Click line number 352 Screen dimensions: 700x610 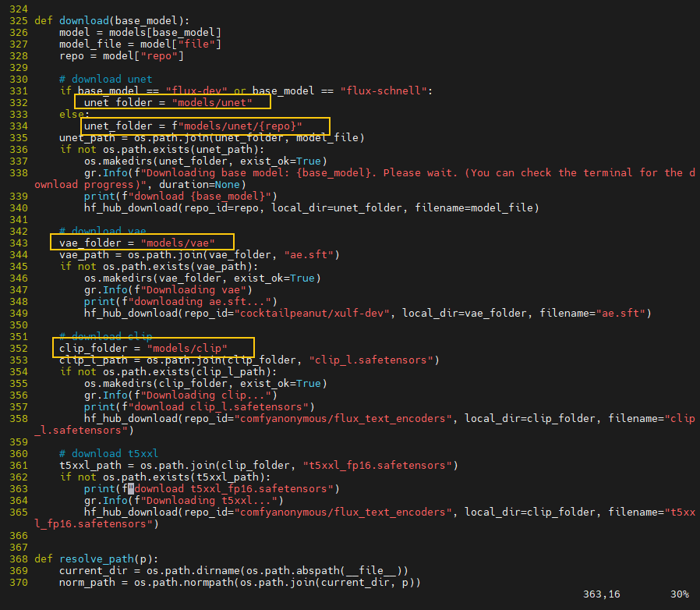coord(19,348)
